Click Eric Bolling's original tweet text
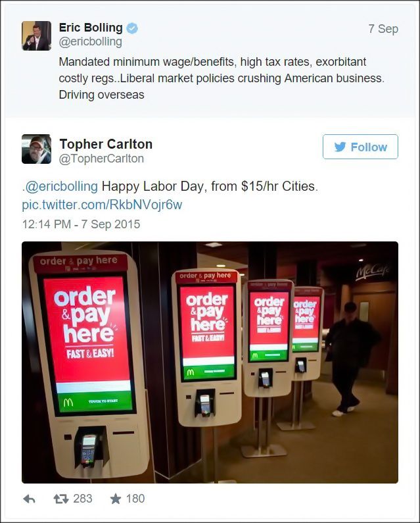Screen dimensions: 420x523 pos(222,78)
